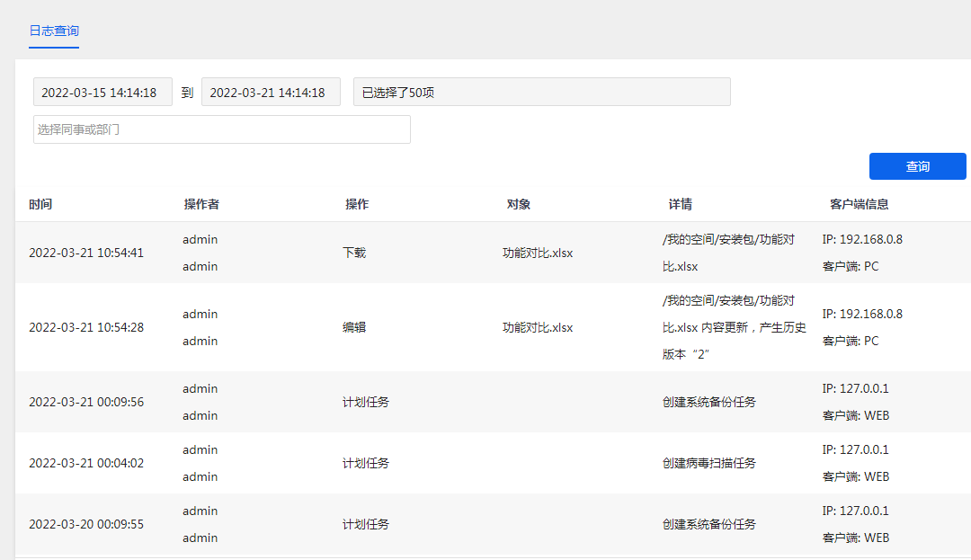Click the 创建病毒扫描任务 detail text
The width and height of the screenshot is (971, 560).
pos(709,463)
